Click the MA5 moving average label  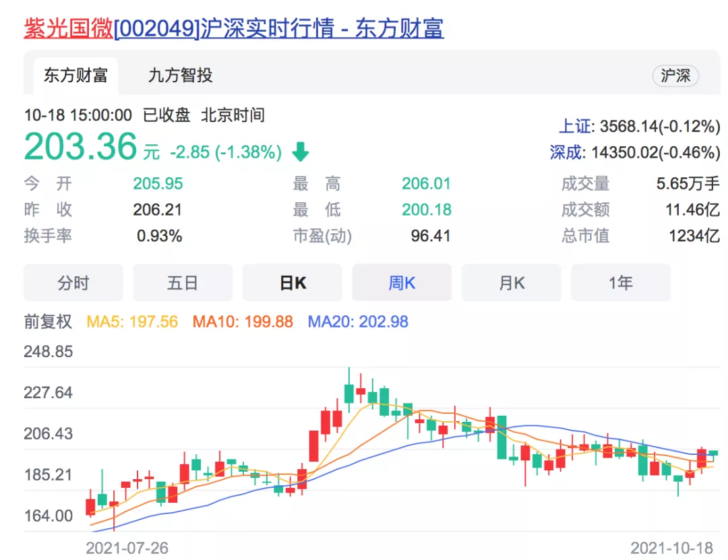pyautogui.click(x=132, y=322)
